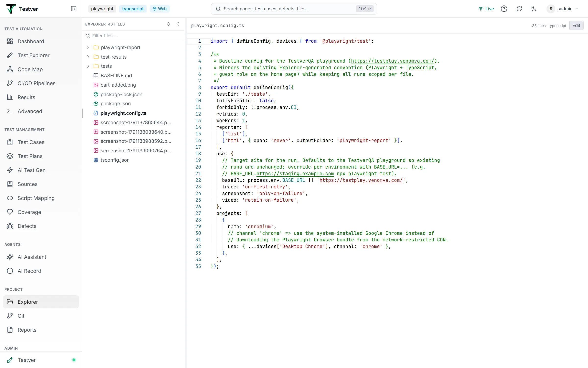Click the Live connection status indicator

point(486,9)
